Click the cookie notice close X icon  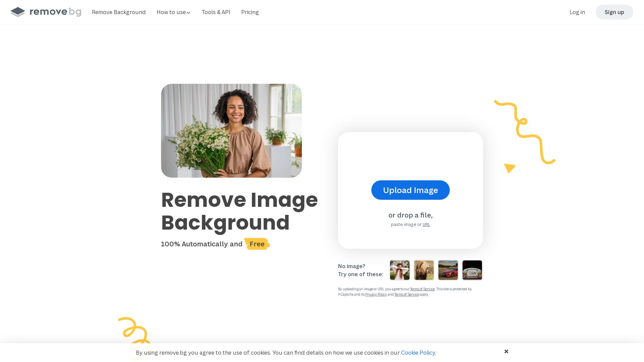tap(506, 351)
